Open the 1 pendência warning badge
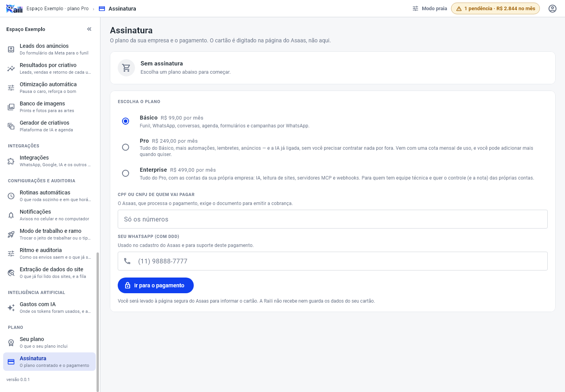This screenshot has height=392, width=565. coord(496,9)
